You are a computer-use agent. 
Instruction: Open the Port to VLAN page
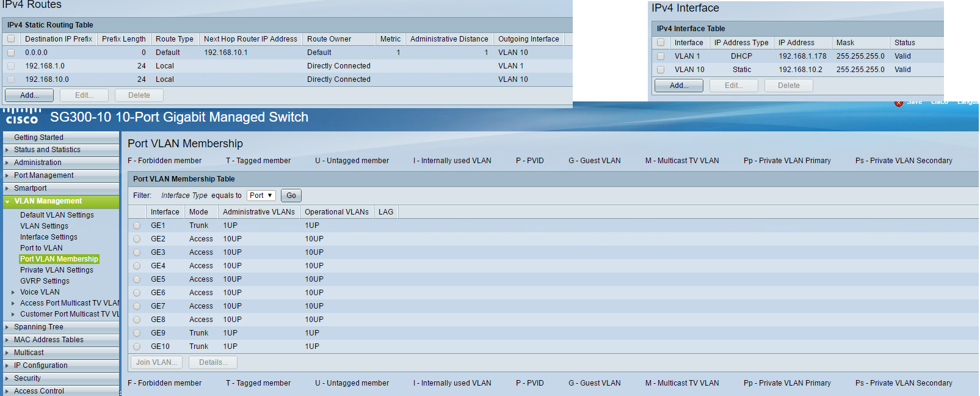click(x=42, y=248)
